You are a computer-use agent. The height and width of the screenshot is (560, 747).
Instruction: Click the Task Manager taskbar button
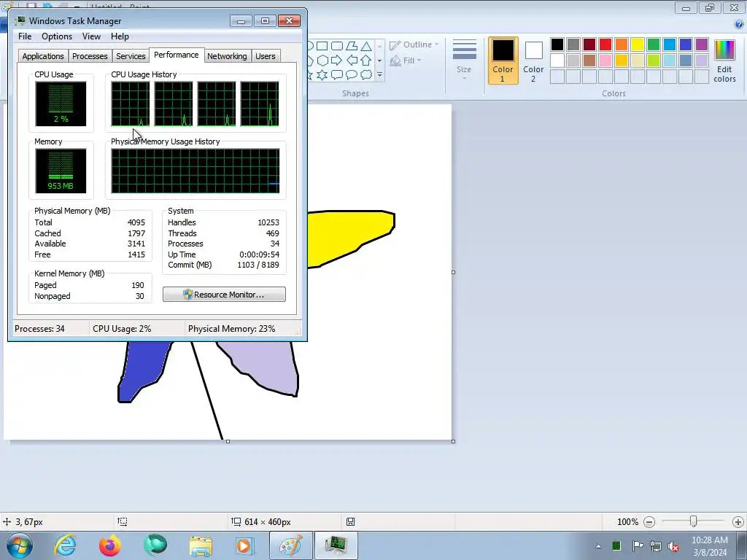click(x=336, y=545)
